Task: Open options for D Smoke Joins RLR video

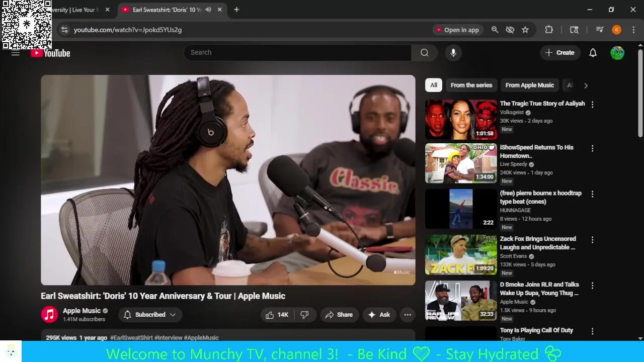Action: click(592, 286)
